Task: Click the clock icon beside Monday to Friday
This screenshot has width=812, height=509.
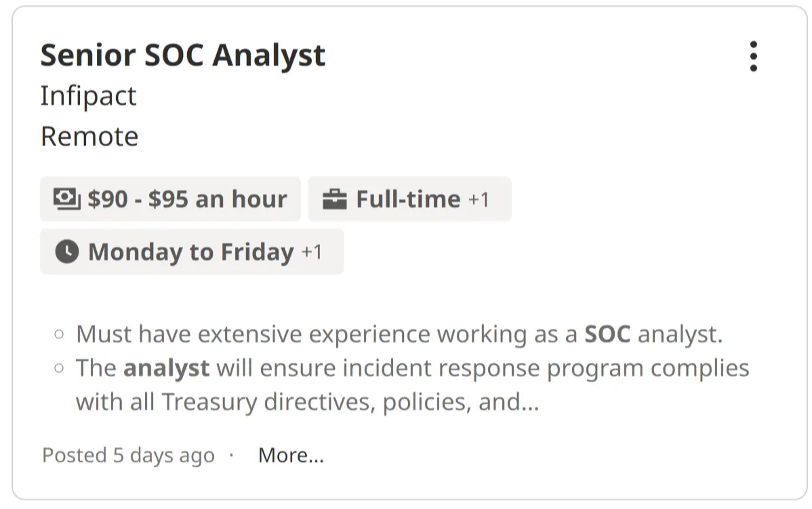Action: pos(66,252)
